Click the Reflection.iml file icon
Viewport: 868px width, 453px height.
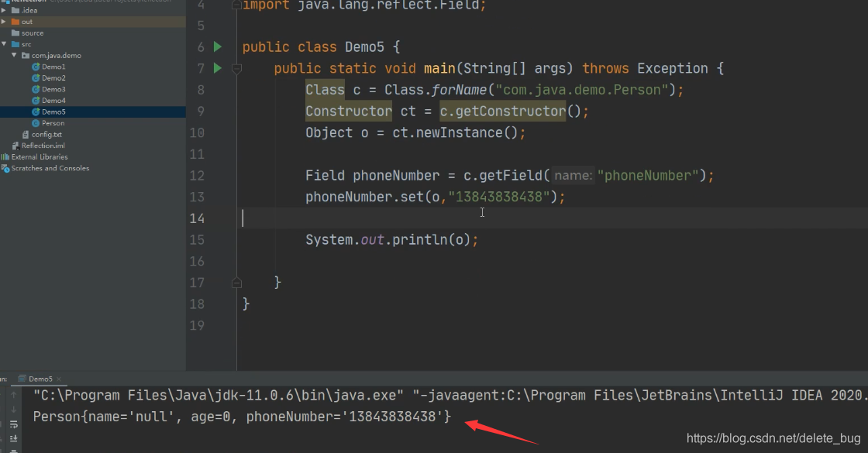click(15, 146)
